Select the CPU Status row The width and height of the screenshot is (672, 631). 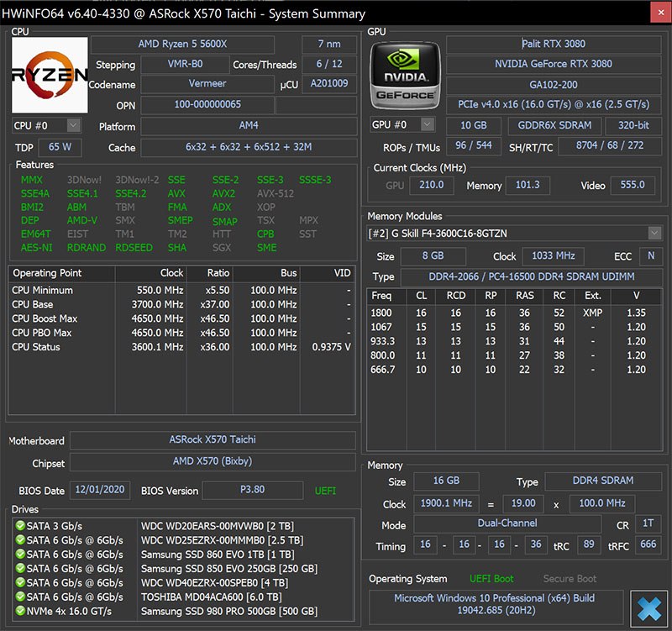pyautogui.click(x=181, y=347)
